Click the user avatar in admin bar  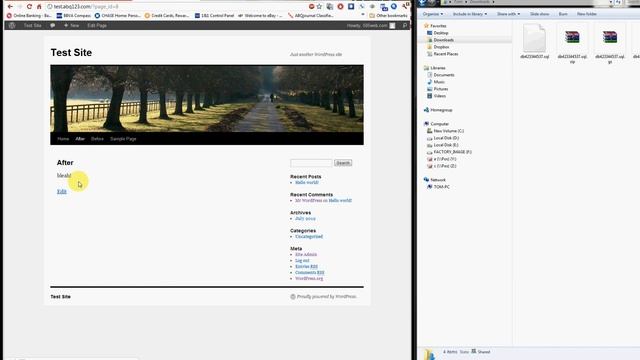(392, 25)
